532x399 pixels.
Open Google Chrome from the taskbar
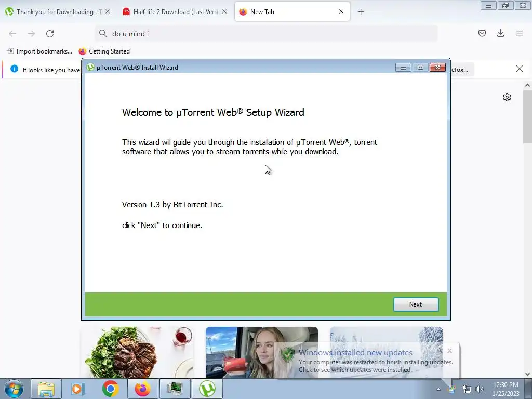tap(110, 389)
